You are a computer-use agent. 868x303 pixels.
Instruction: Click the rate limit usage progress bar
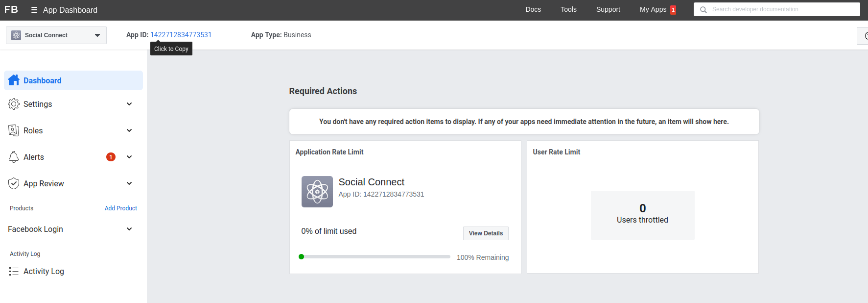point(375,257)
